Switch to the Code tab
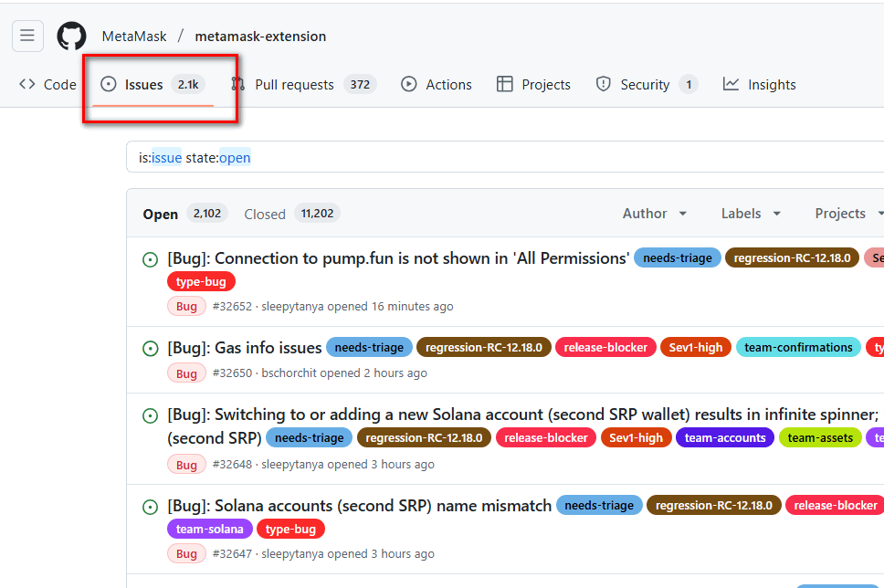 coord(47,85)
